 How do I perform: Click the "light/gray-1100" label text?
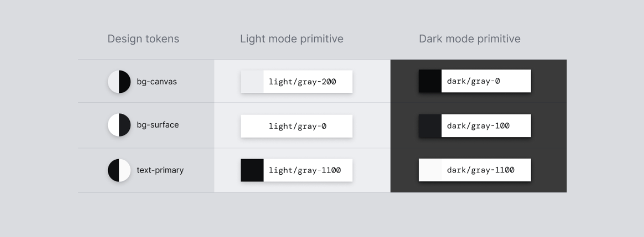click(304, 170)
